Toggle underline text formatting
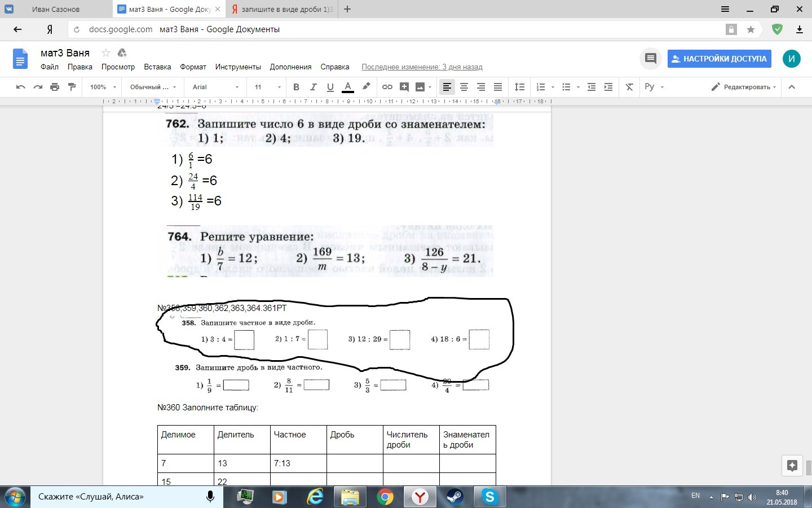Image resolution: width=812 pixels, height=508 pixels. point(330,87)
